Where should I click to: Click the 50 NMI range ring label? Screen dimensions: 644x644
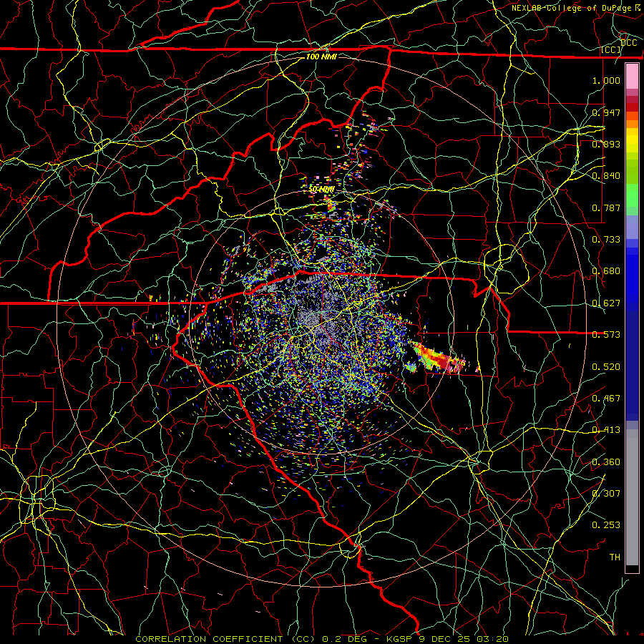click(x=321, y=190)
